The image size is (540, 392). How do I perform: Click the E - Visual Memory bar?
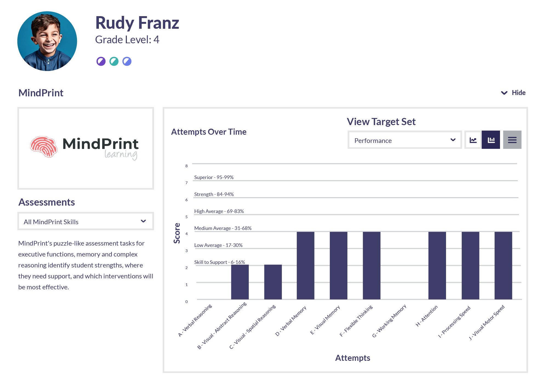point(339,266)
